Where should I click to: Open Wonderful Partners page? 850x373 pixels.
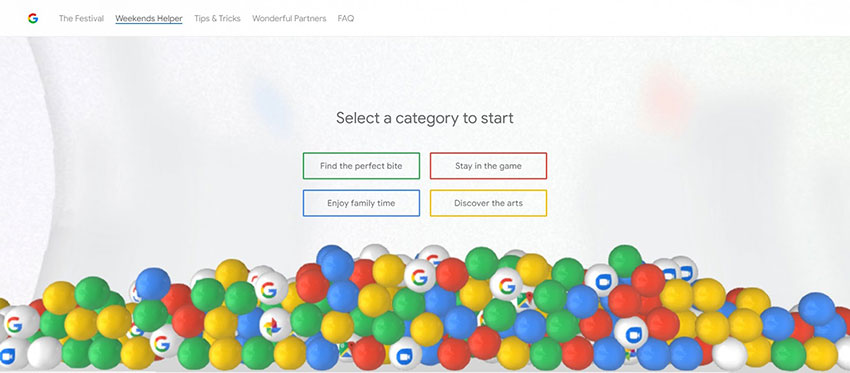point(289,18)
